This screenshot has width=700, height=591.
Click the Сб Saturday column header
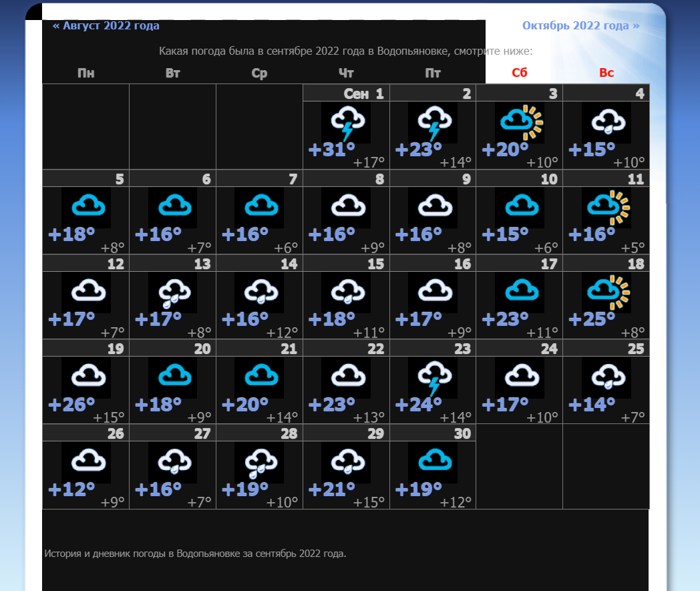520,73
